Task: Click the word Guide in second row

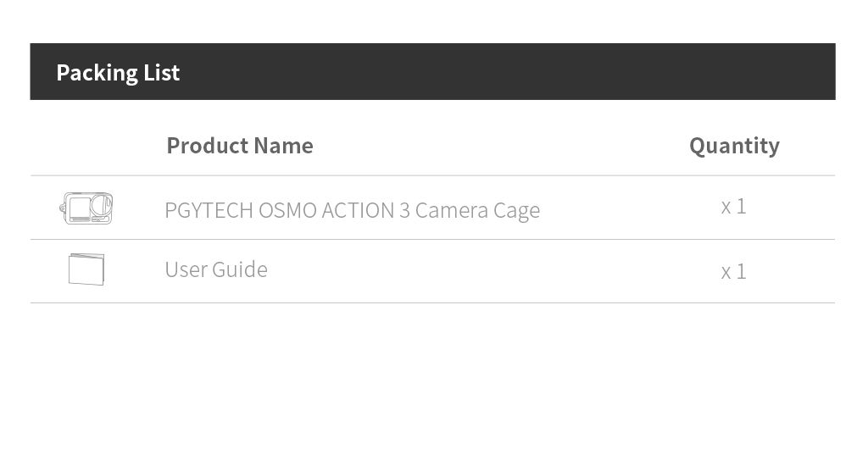Action: 240,269
